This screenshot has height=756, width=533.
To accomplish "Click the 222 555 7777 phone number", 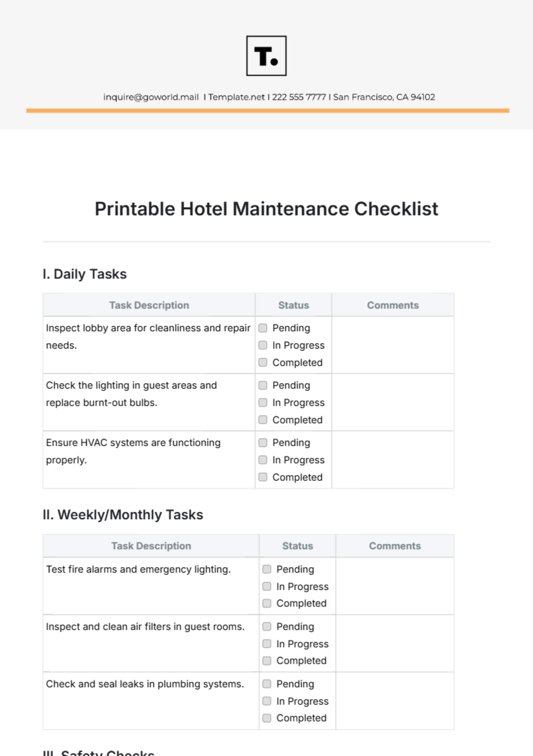I will coord(299,97).
